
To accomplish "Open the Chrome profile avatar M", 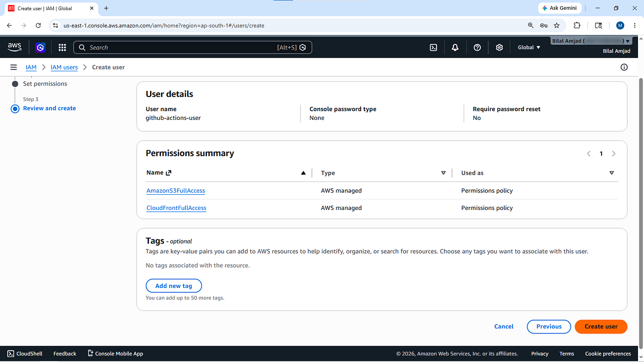I will click(x=620, y=26).
